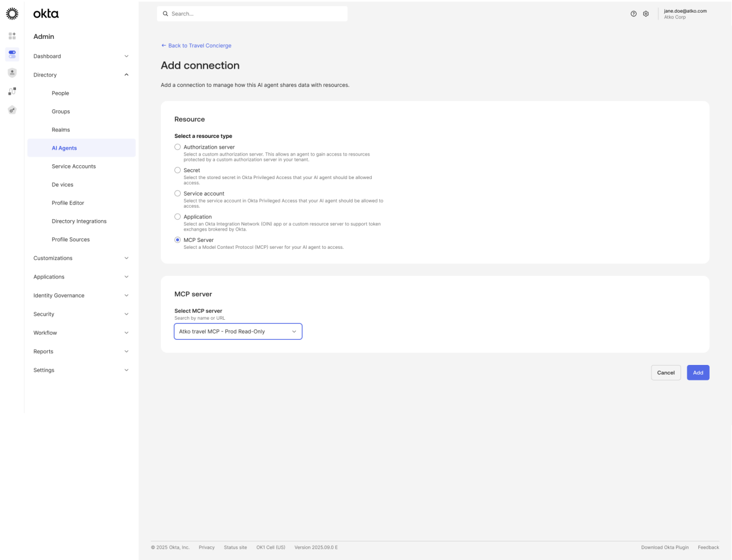
Task: Click the Add button to save connection
Action: tap(698, 372)
